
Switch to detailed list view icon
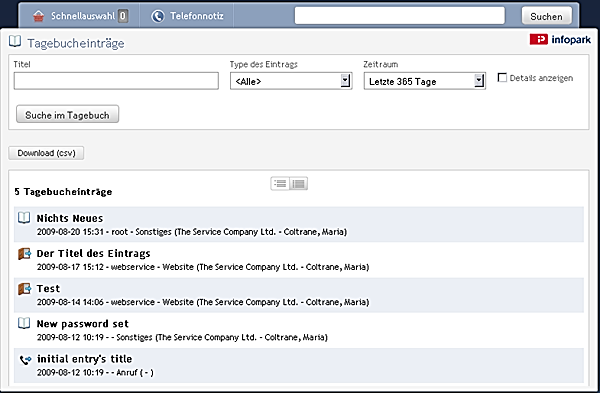(298, 184)
